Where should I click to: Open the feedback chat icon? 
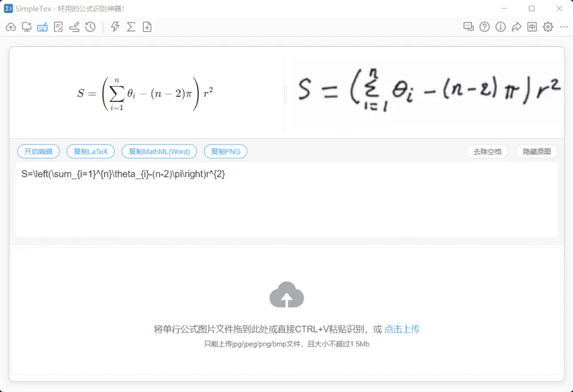469,26
